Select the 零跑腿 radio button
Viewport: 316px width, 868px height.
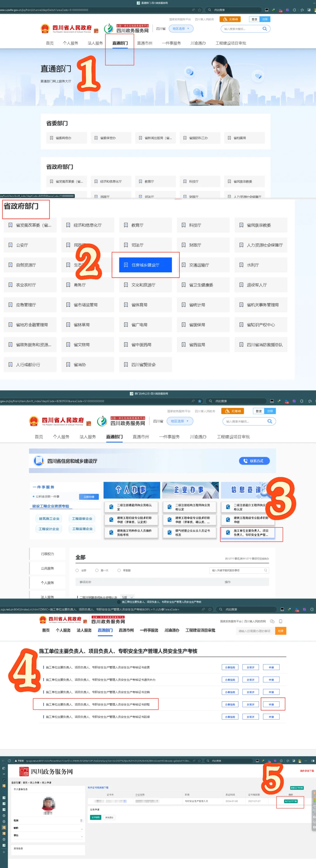click(x=119, y=570)
